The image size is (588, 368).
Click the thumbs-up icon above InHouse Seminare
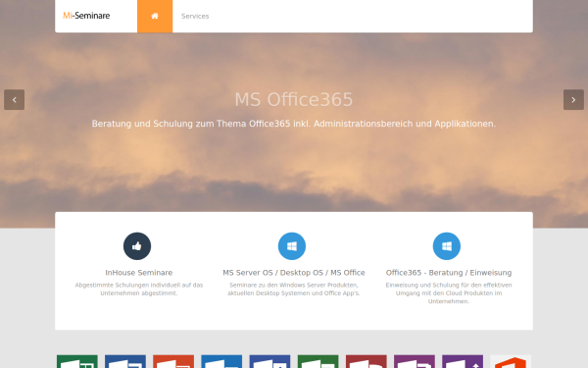click(x=137, y=246)
